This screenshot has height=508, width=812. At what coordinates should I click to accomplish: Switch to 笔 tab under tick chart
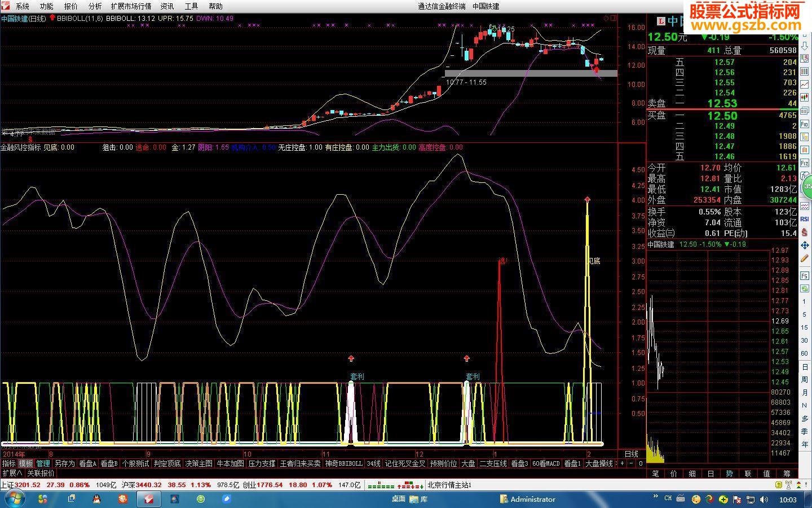pyautogui.click(x=656, y=474)
